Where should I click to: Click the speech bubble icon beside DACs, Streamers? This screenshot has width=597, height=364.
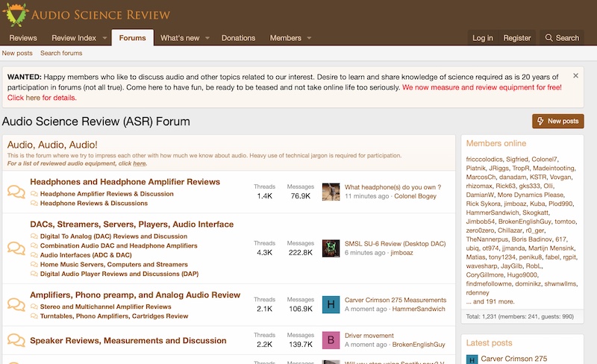[x=16, y=248]
